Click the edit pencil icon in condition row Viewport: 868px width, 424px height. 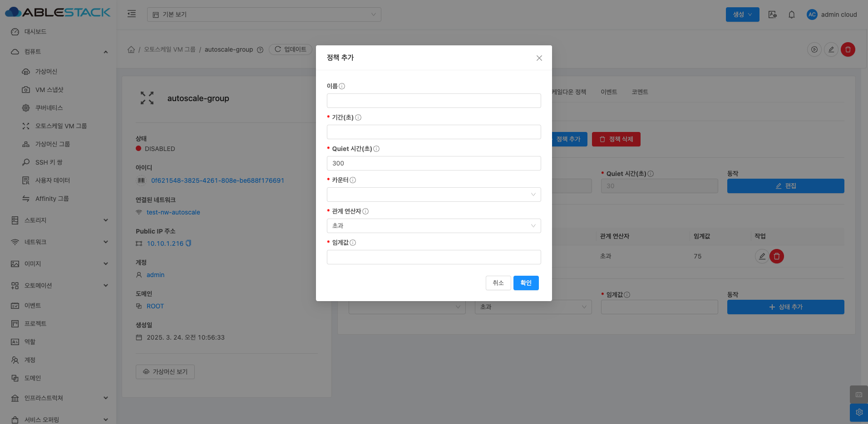(x=762, y=256)
